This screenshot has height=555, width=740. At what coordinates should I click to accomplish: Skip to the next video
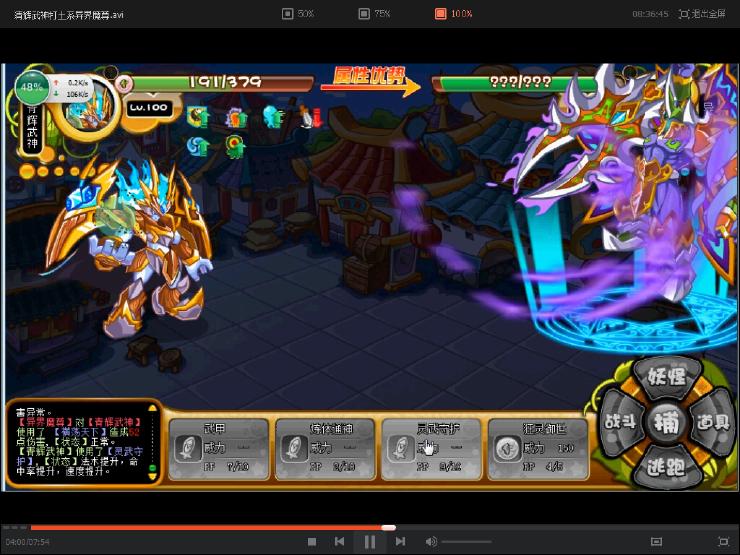pyautogui.click(x=400, y=542)
